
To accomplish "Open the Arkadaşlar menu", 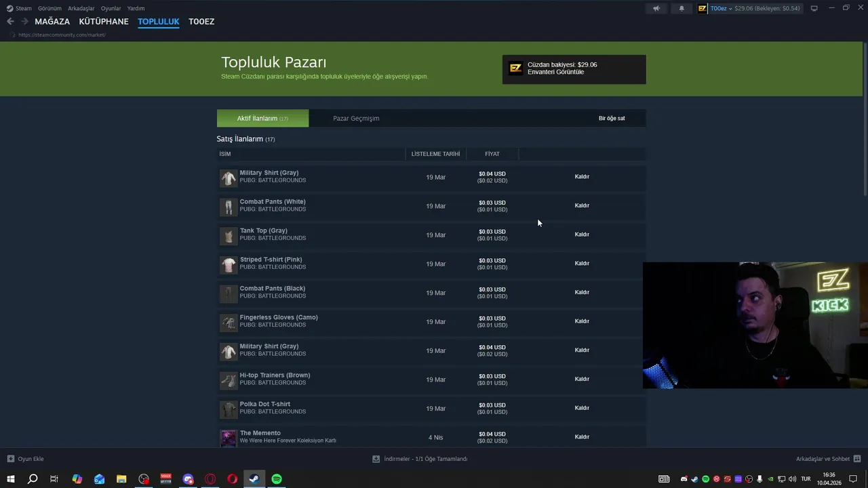I will (x=81, y=8).
